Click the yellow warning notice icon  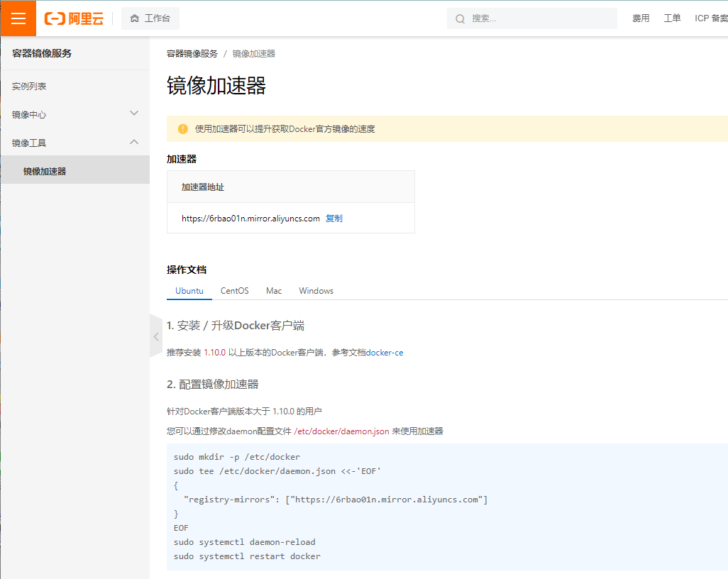(x=183, y=128)
